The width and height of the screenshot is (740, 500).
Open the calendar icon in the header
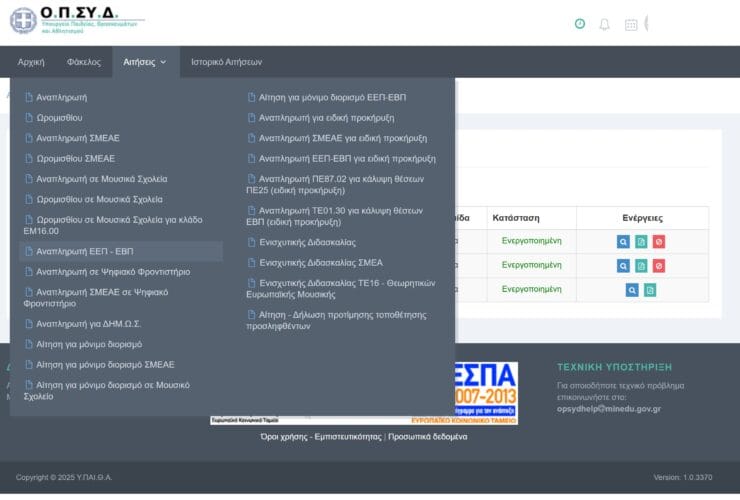tap(631, 24)
